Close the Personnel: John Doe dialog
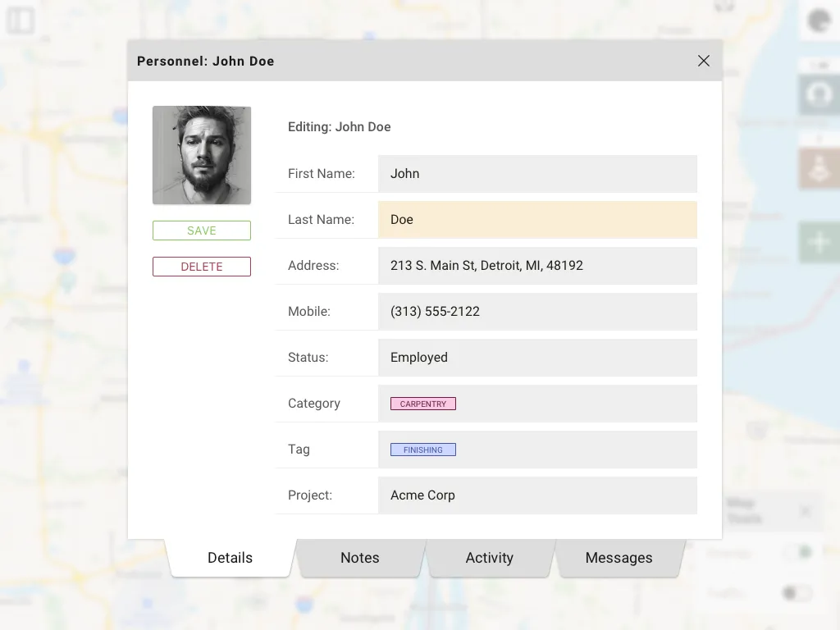The height and width of the screenshot is (630, 840). coord(703,61)
